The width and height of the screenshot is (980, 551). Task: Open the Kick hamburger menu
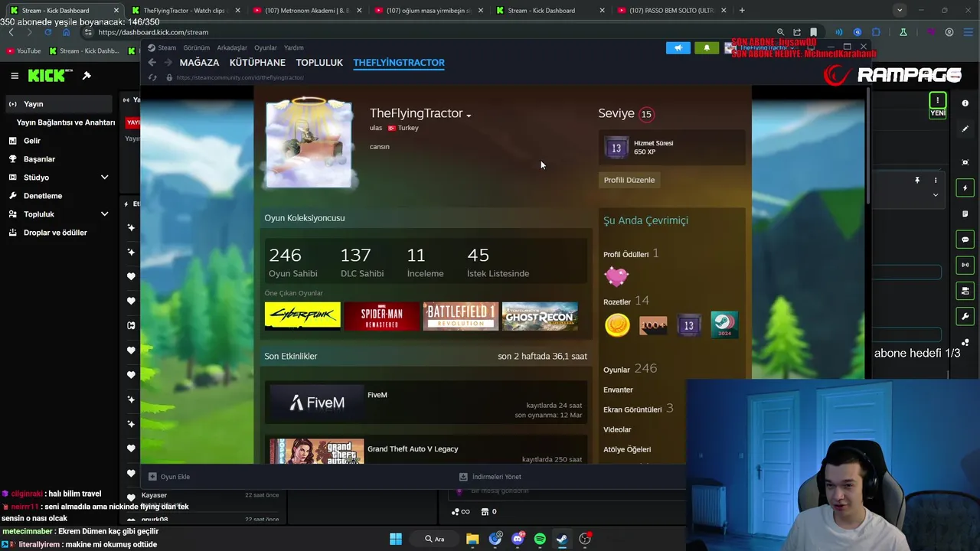pyautogui.click(x=15, y=75)
